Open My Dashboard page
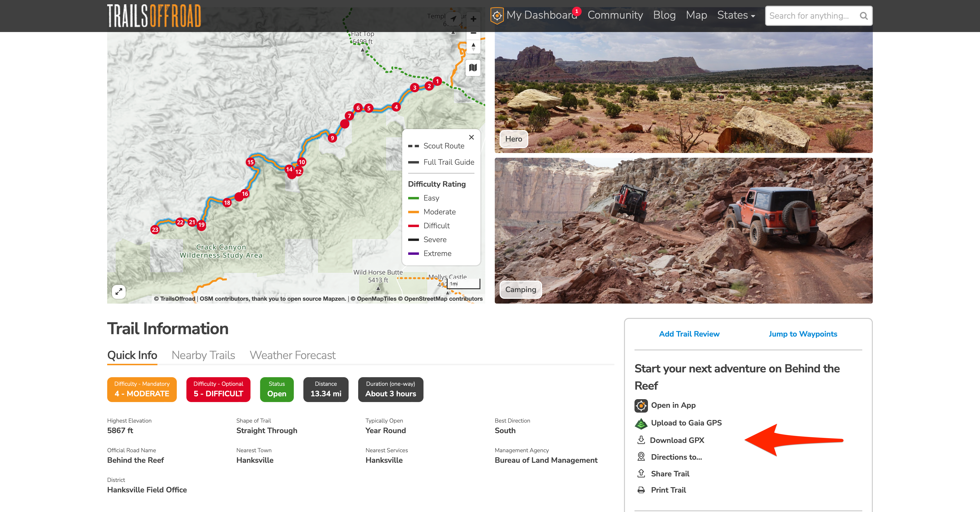 [542, 15]
